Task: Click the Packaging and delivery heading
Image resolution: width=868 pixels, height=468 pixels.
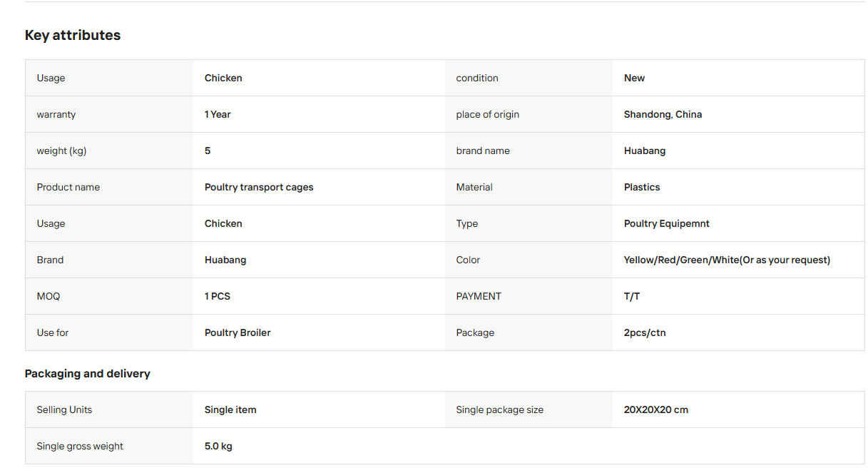Action: tap(88, 374)
